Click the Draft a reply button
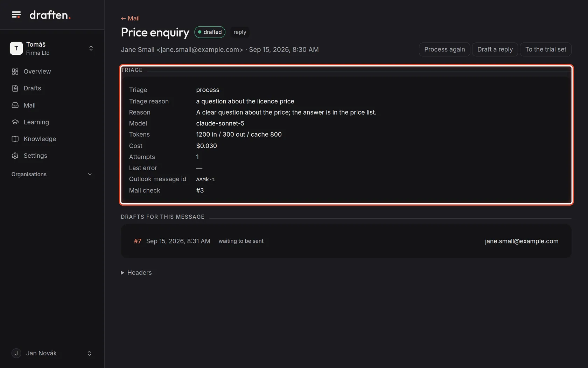This screenshot has height=368, width=588. click(x=495, y=49)
